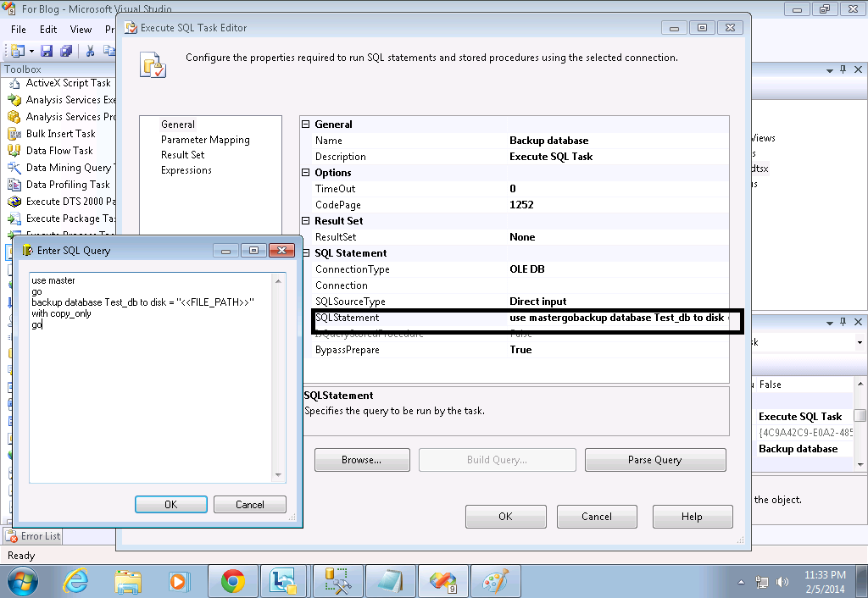This screenshot has width=868, height=598.
Task: Select Analysis Services Execute task icon
Action: pyautogui.click(x=14, y=100)
